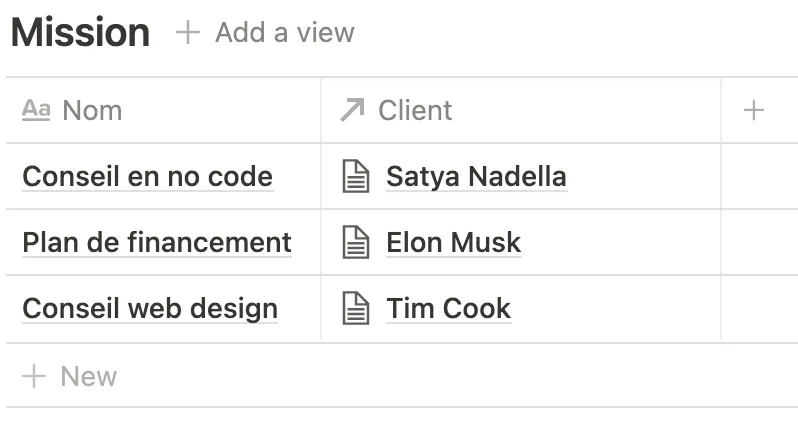Open the Conseil web design mission
This screenshot has height=422, width=798.
pos(150,308)
